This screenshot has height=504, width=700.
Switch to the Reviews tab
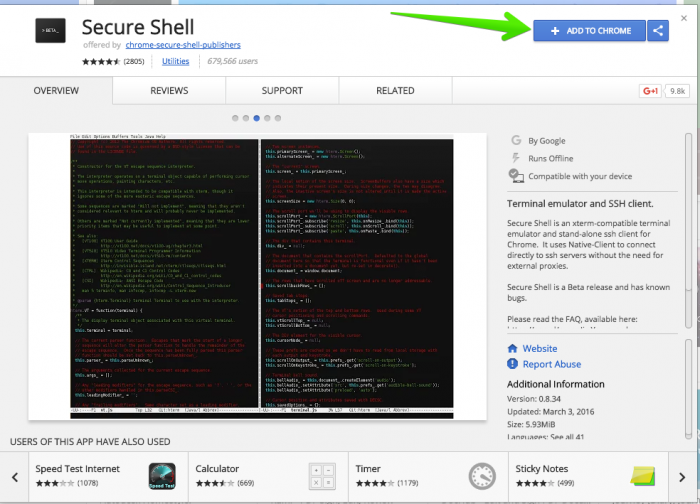point(169,91)
